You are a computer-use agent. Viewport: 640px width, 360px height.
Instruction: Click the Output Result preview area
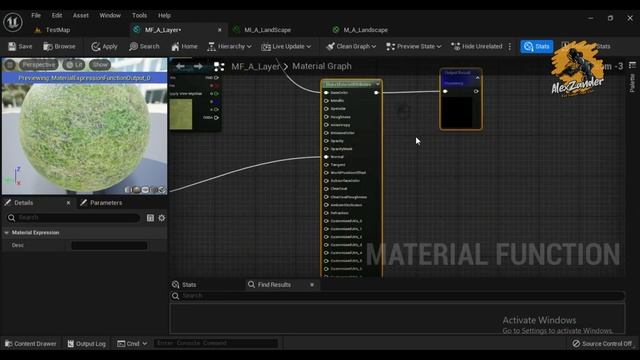tap(458, 112)
